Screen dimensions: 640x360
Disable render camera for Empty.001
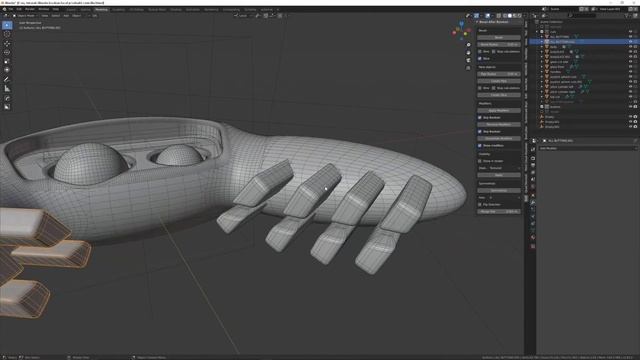tap(636, 122)
